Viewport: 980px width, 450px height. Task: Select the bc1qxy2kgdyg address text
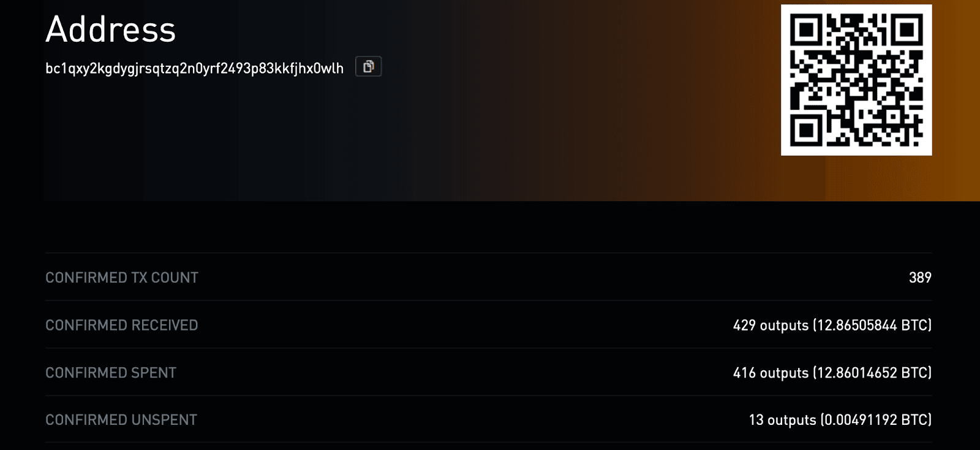pyautogui.click(x=194, y=68)
